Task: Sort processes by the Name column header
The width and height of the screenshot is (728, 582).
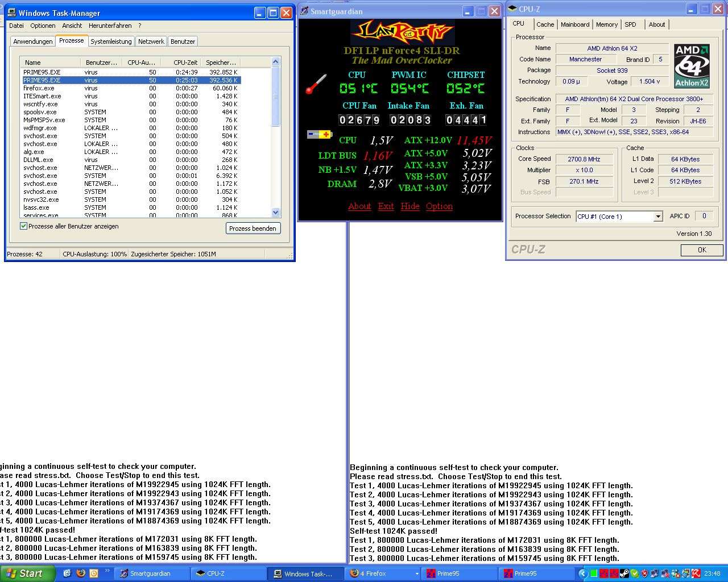Action: click(50, 63)
